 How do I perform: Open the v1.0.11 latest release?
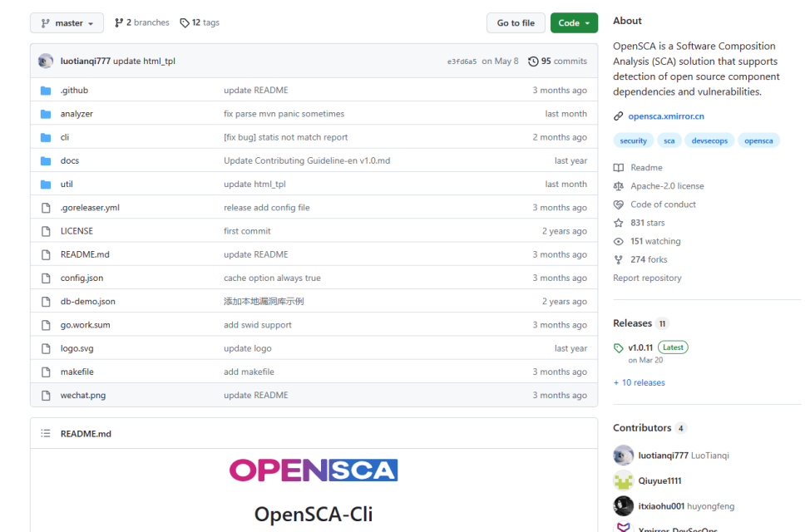click(640, 347)
